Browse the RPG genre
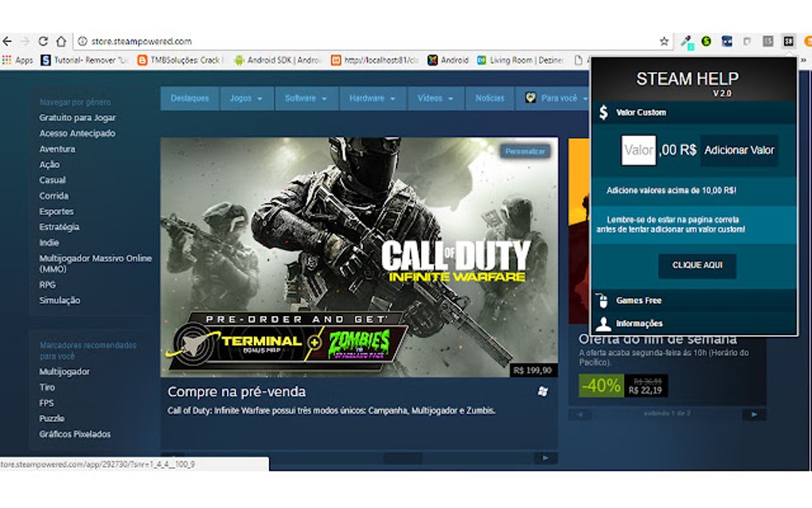812x508 pixels. (x=47, y=284)
